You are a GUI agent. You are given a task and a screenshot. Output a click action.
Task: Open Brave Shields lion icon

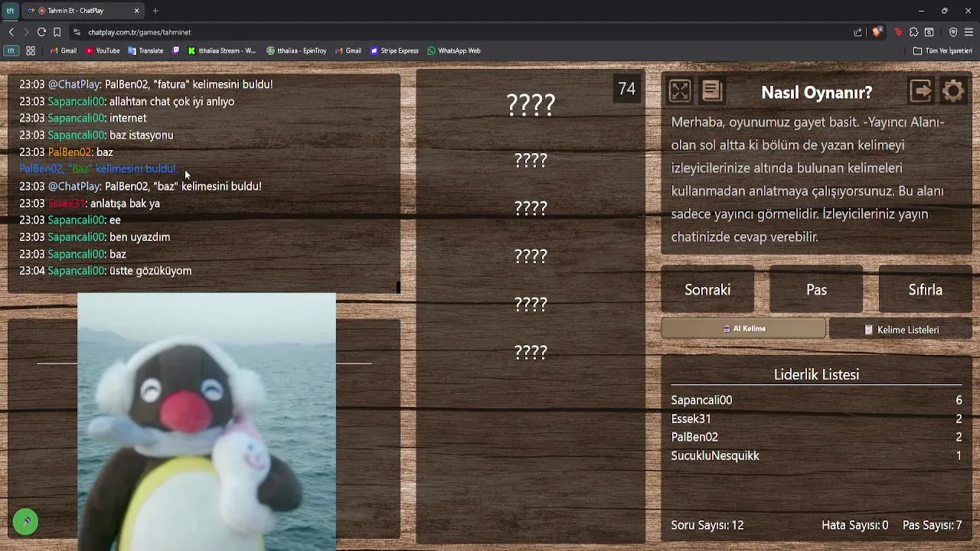click(878, 31)
